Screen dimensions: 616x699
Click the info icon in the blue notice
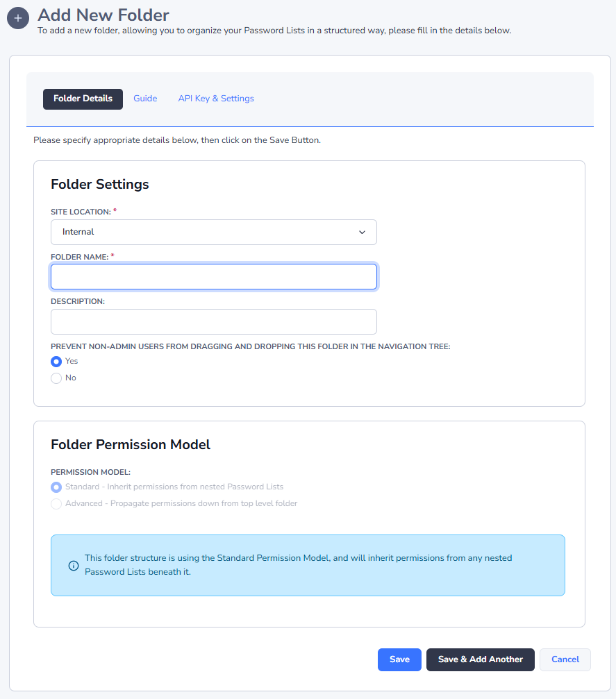pos(74,565)
